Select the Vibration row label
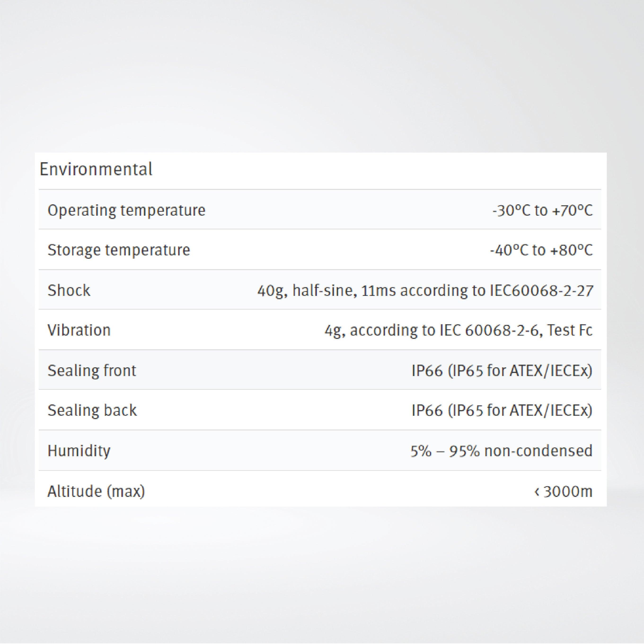Image resolution: width=644 pixels, height=644 pixels. coord(79,330)
